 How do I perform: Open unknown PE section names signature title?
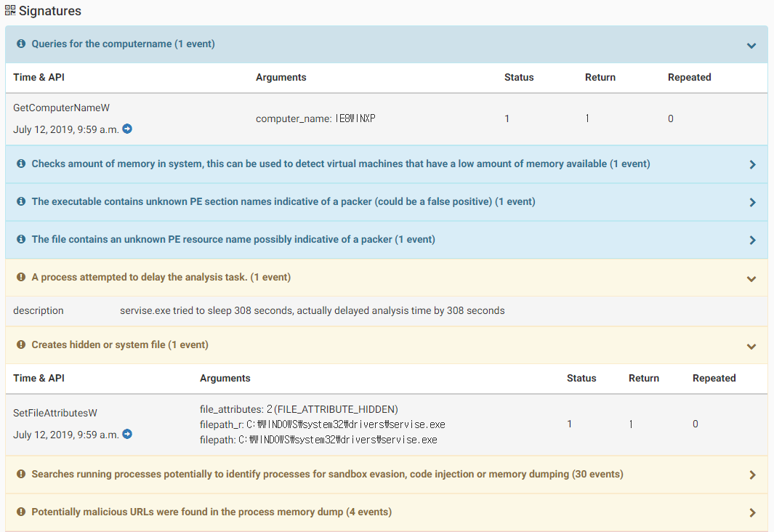(283, 201)
